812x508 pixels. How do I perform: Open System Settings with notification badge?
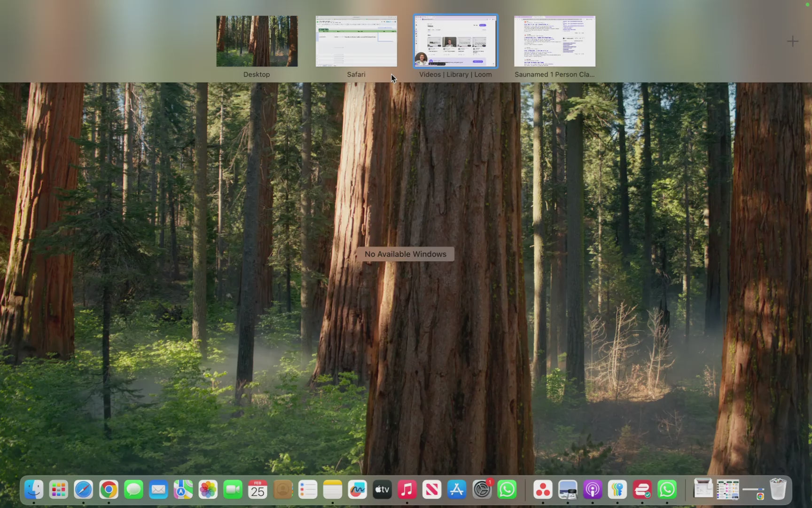coord(482,490)
